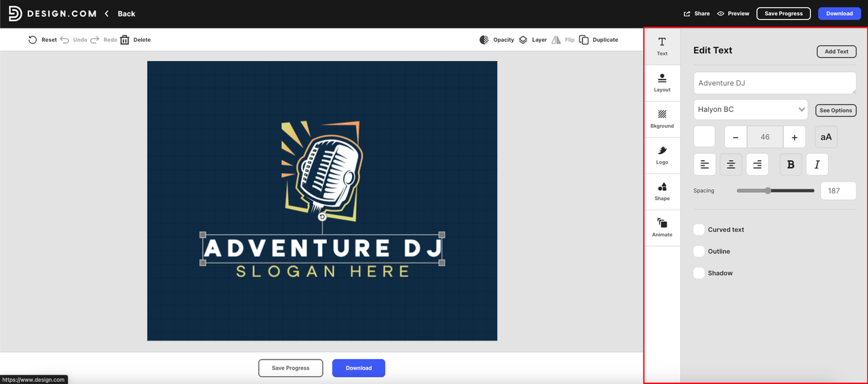
Task: Open the Halyon BC font dropdown
Action: pos(751,109)
